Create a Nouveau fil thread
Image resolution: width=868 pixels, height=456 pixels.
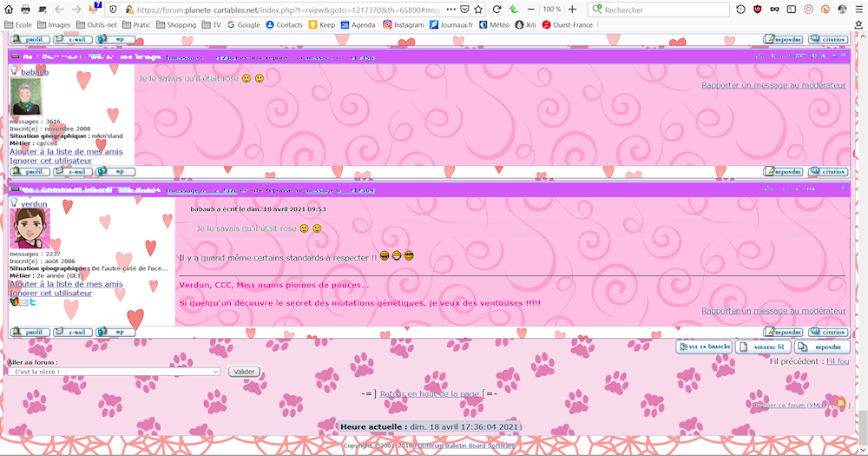point(763,347)
